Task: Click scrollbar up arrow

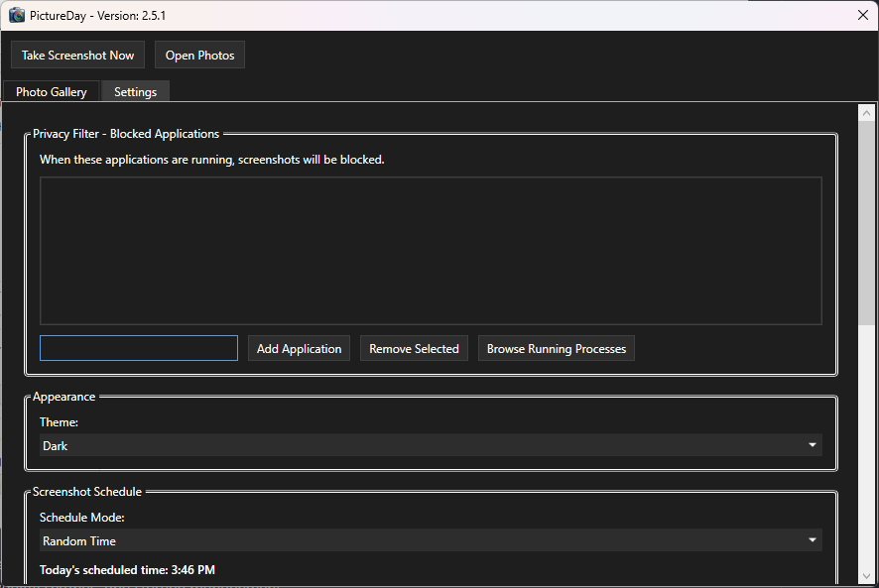Action: click(x=867, y=113)
